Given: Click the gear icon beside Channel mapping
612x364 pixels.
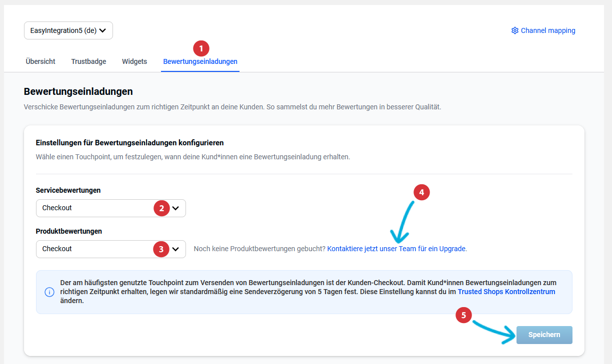Looking at the screenshot, I should [x=514, y=30].
